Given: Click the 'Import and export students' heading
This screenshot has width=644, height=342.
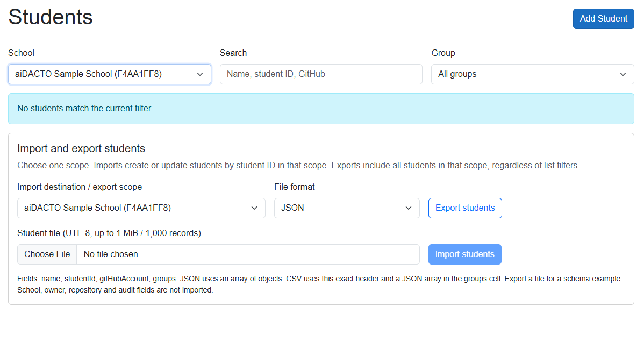Looking at the screenshot, I should [81, 148].
